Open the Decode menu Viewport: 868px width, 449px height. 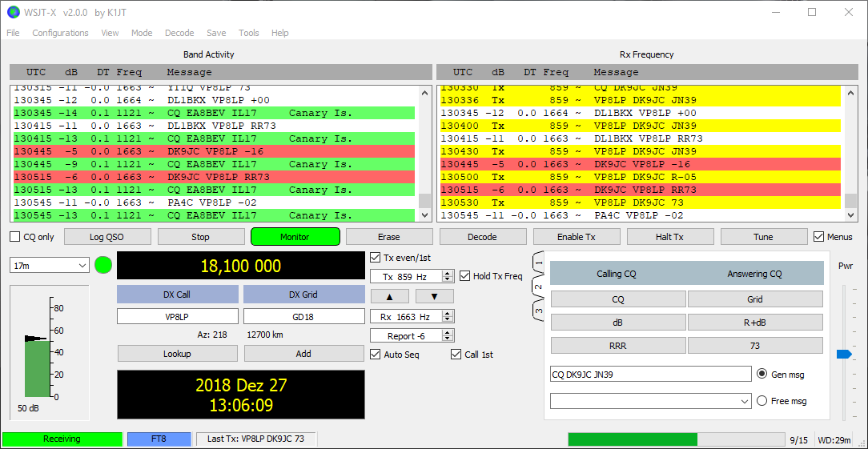[179, 33]
